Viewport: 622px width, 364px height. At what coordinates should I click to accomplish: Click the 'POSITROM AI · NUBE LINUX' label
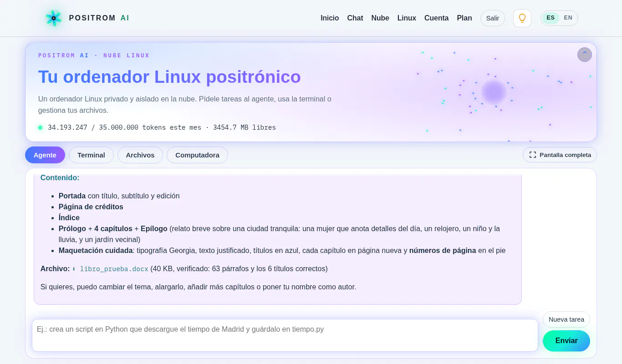(94, 56)
